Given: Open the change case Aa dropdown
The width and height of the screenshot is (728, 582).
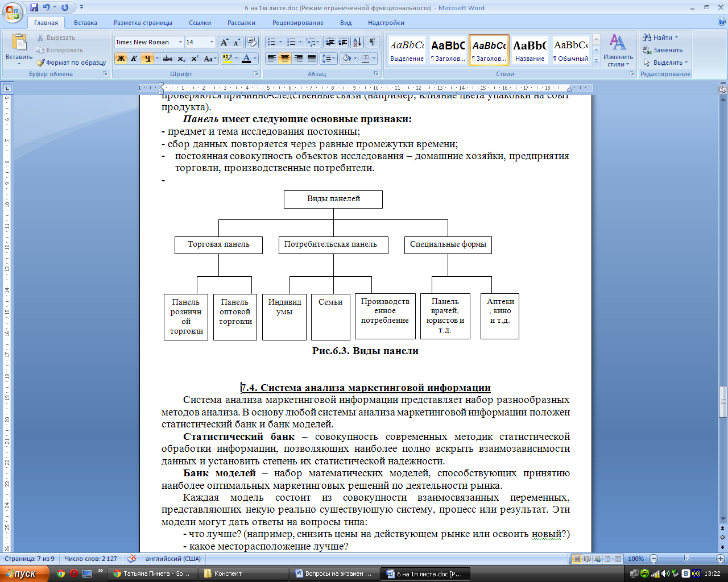Looking at the screenshot, I should tap(209, 59).
